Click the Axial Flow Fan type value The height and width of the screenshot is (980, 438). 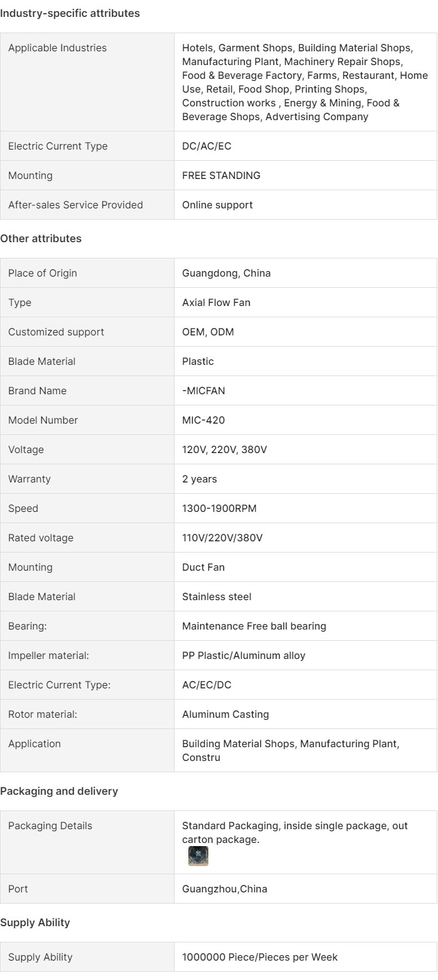pos(216,302)
